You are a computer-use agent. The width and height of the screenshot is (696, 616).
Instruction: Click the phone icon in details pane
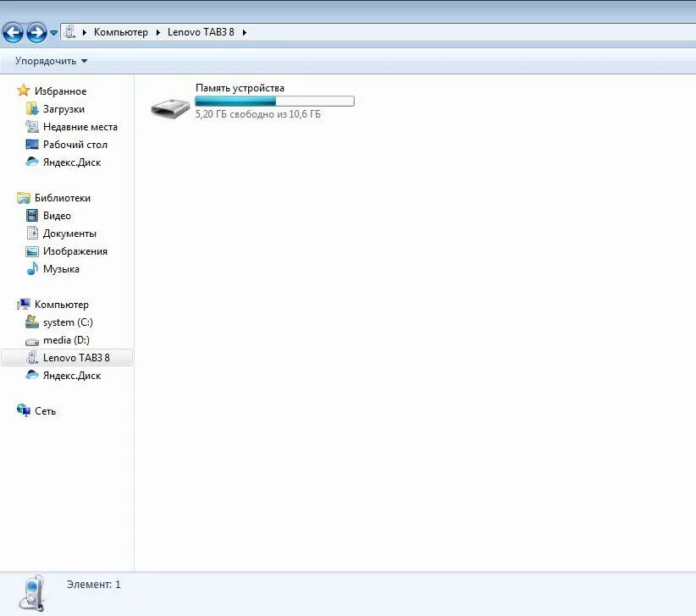(x=32, y=593)
